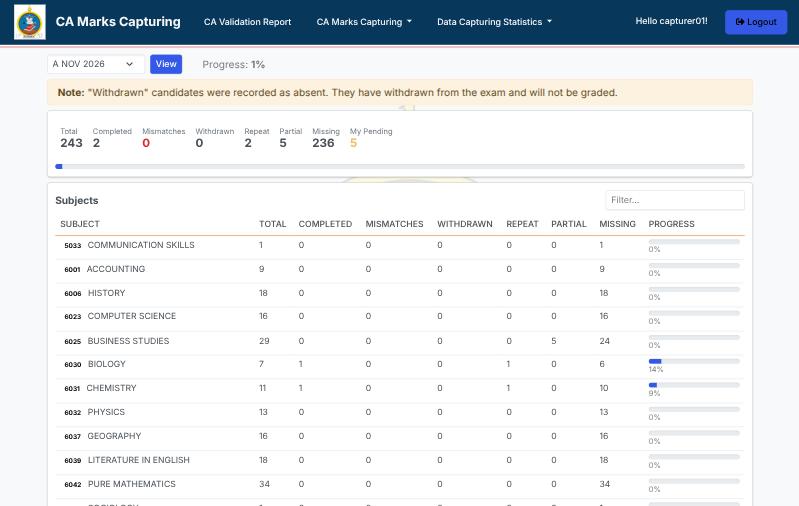
Task: Select the PHYSICS subject row
Action: click(x=400, y=414)
